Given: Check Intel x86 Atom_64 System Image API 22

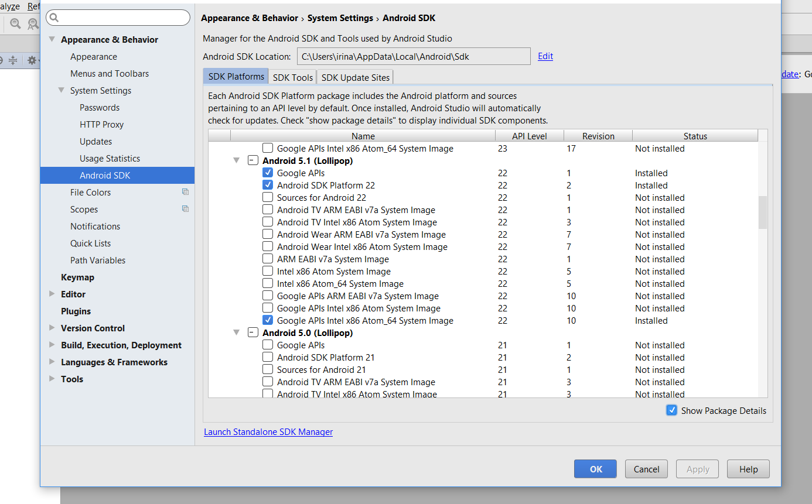Looking at the screenshot, I should pyautogui.click(x=268, y=283).
